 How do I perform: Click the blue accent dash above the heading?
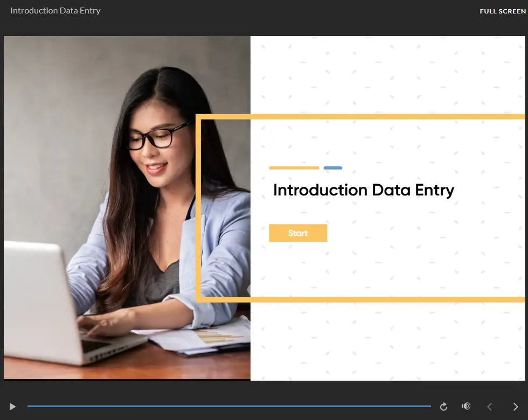pos(333,167)
